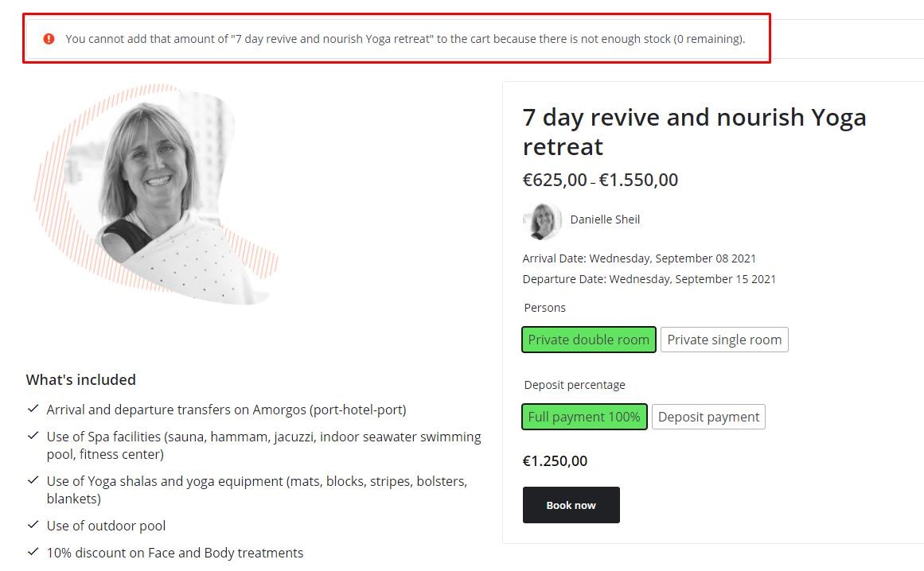Click Danielle Sheil's small avatar
The height and width of the screenshot is (571, 924).
[x=541, y=220]
